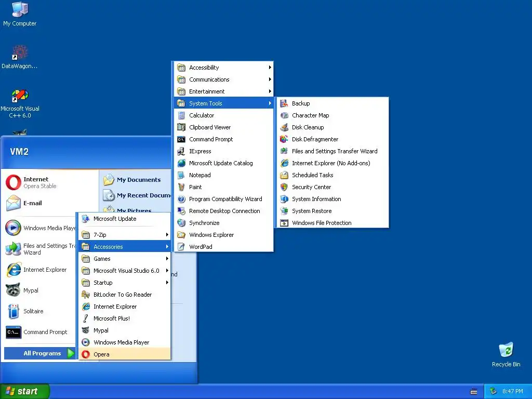The height and width of the screenshot is (399, 532).
Task: Open Internet Explorer in Start menu left pane
Action: point(40,270)
